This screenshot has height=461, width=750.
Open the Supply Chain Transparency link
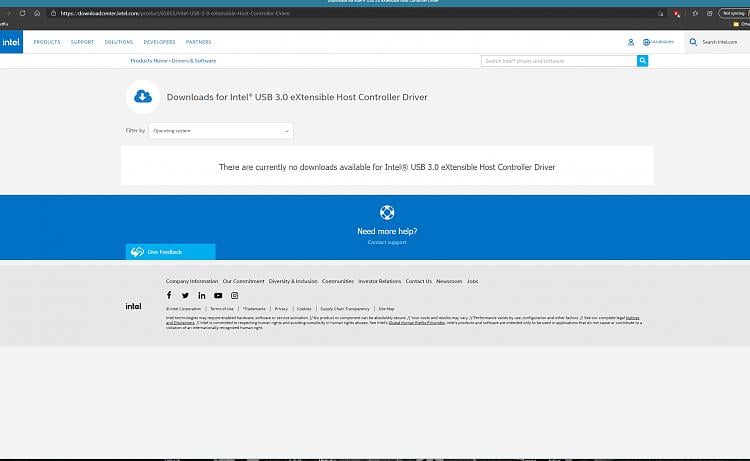pyautogui.click(x=345, y=309)
